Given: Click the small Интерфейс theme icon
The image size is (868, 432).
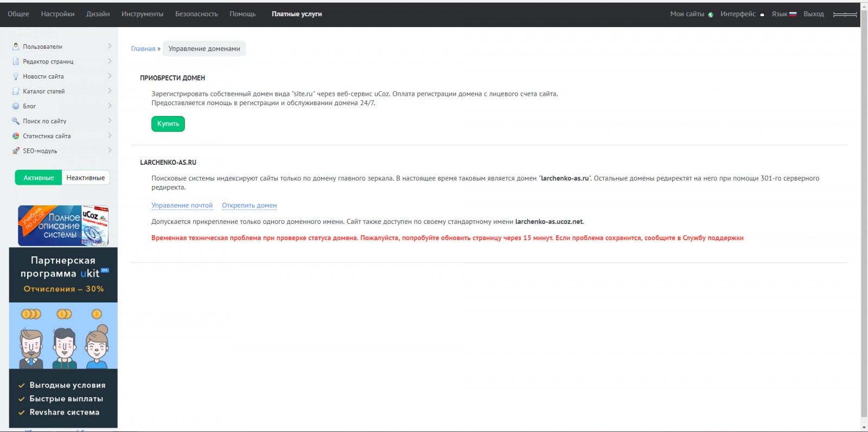Looking at the screenshot, I should point(762,15).
